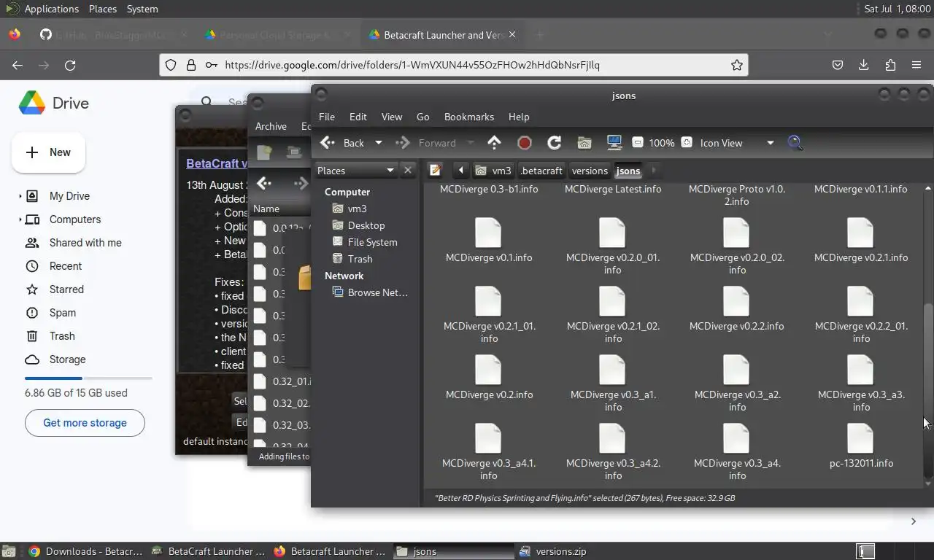This screenshot has height=560, width=934.
Task: Open the Help menu
Action: [519, 117]
